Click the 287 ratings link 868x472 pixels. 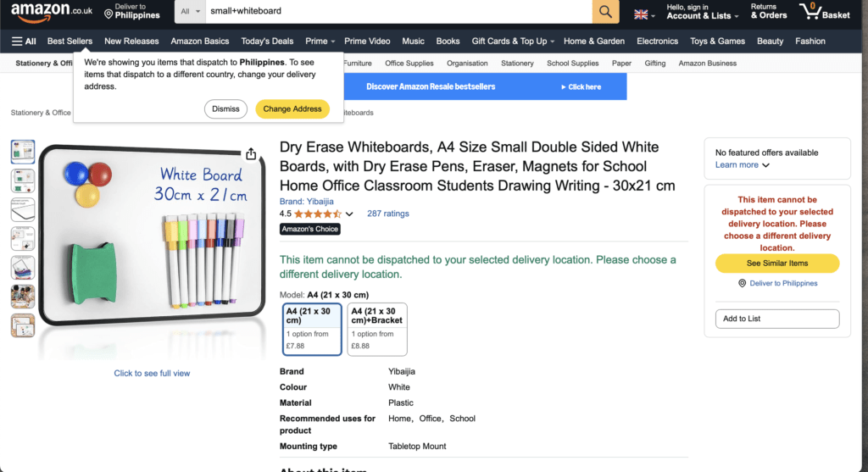tap(388, 214)
